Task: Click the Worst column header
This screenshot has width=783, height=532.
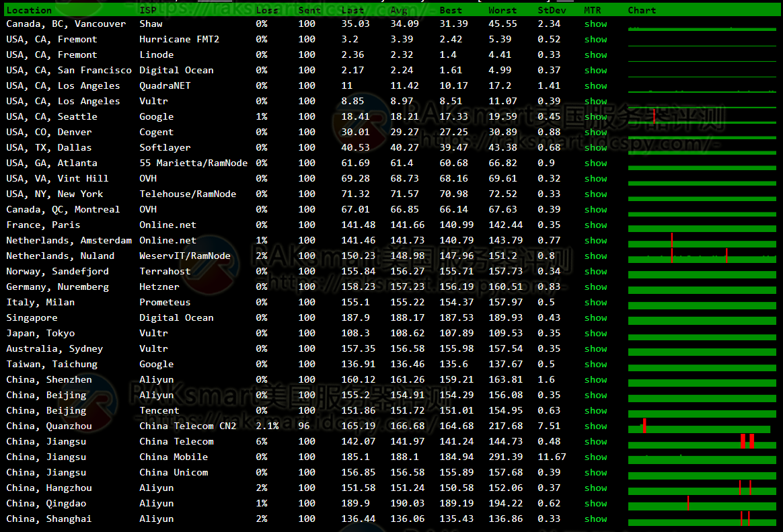Action: [x=502, y=11]
